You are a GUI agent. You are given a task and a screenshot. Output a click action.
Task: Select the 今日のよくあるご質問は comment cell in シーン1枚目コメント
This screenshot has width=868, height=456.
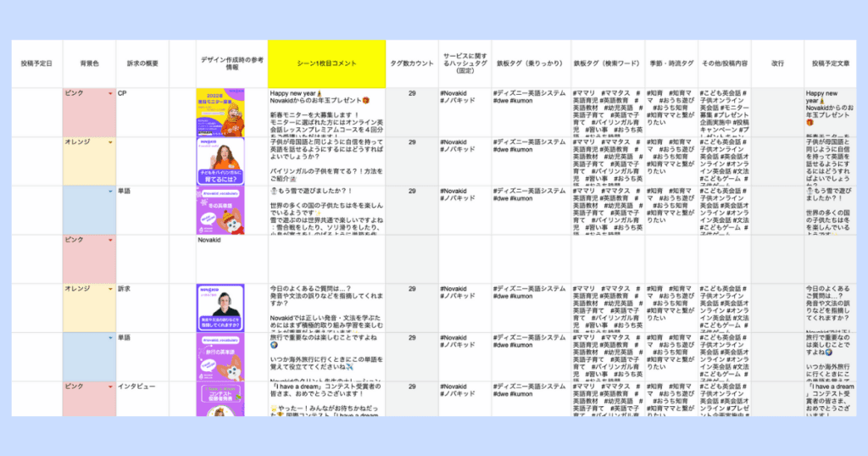(326, 308)
